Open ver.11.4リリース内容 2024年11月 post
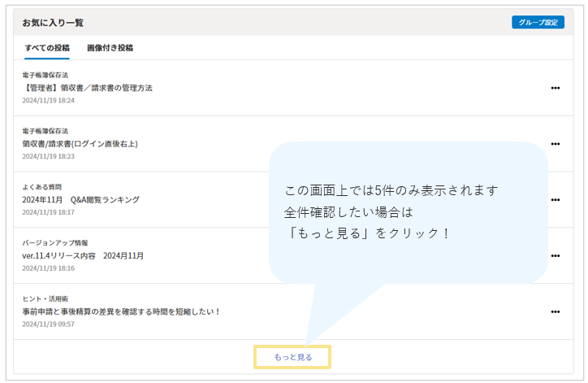The width and height of the screenshot is (588, 383). click(x=82, y=255)
